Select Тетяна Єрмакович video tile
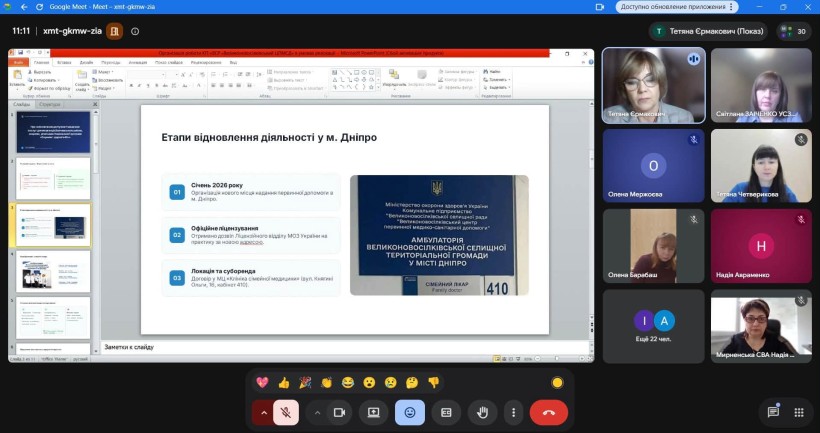Viewport: 820px width, 433px height. [x=654, y=85]
